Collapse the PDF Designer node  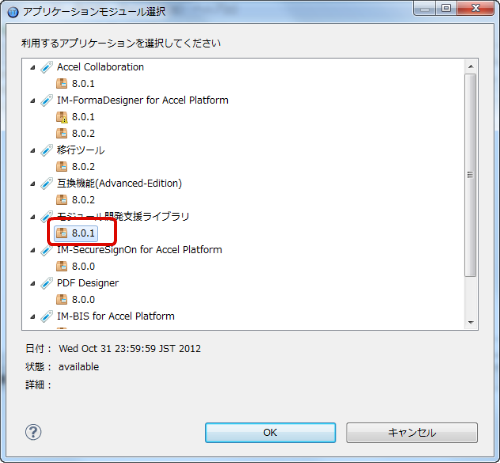coord(33,284)
